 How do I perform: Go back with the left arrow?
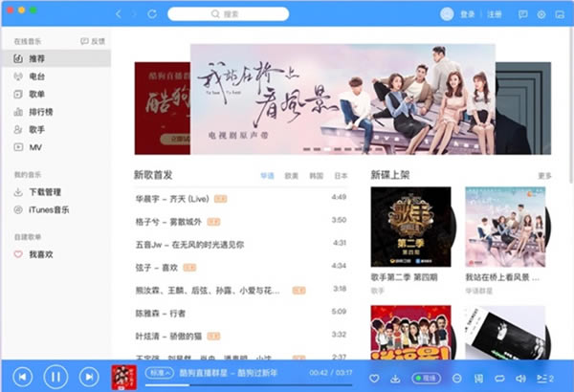click(119, 14)
